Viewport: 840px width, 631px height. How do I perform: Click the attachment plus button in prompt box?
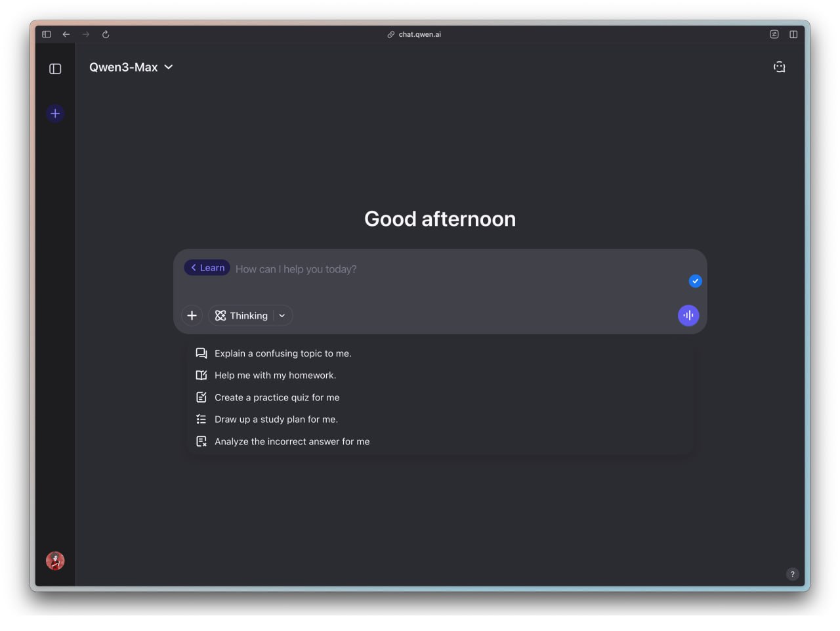[x=192, y=316]
